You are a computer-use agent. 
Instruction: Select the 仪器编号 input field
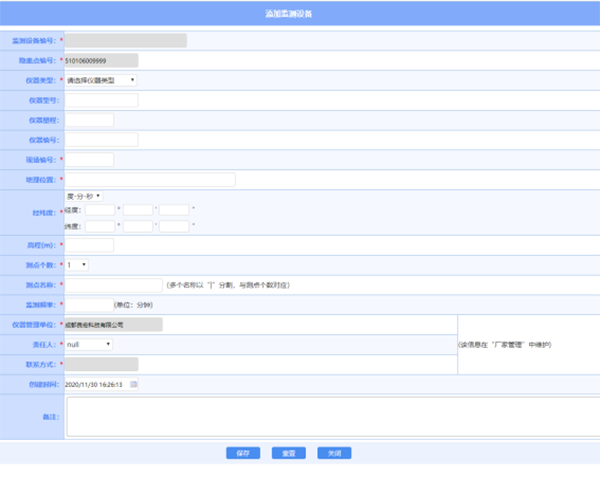click(x=101, y=140)
